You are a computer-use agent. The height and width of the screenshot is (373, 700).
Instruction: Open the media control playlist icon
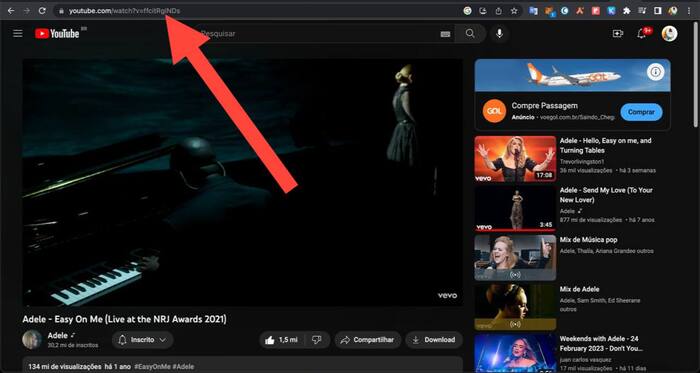tap(642, 11)
